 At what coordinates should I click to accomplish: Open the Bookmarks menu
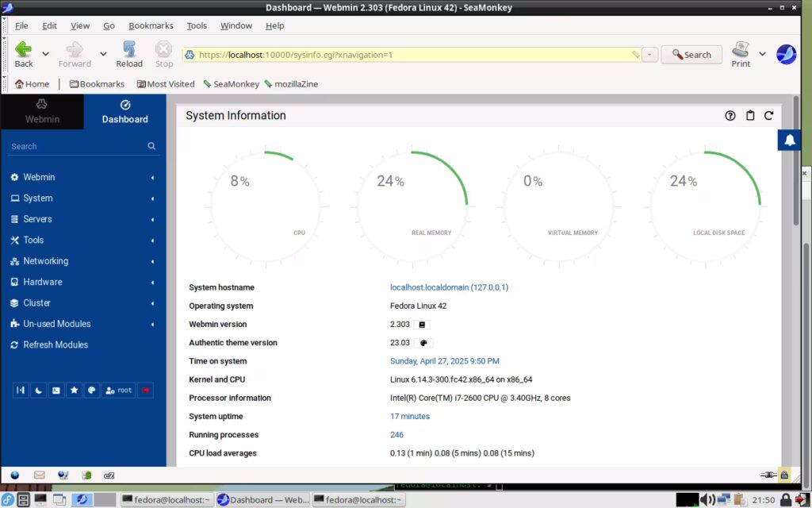click(x=151, y=25)
